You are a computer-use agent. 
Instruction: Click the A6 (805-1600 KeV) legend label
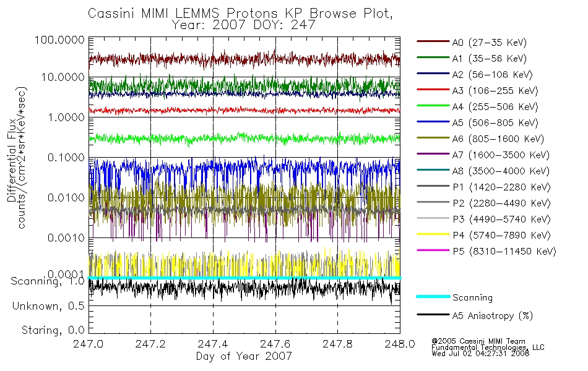498,139
